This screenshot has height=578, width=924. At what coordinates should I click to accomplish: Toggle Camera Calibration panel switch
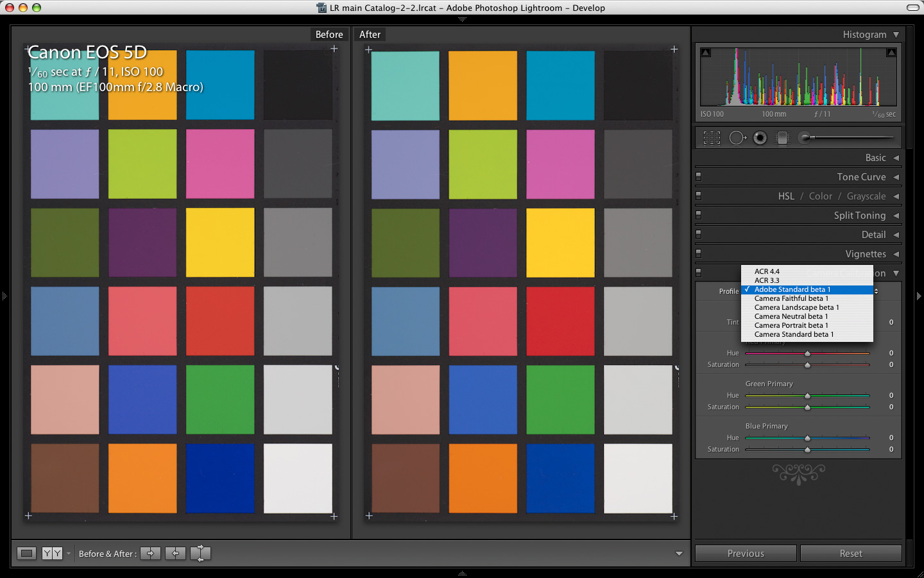point(699,273)
